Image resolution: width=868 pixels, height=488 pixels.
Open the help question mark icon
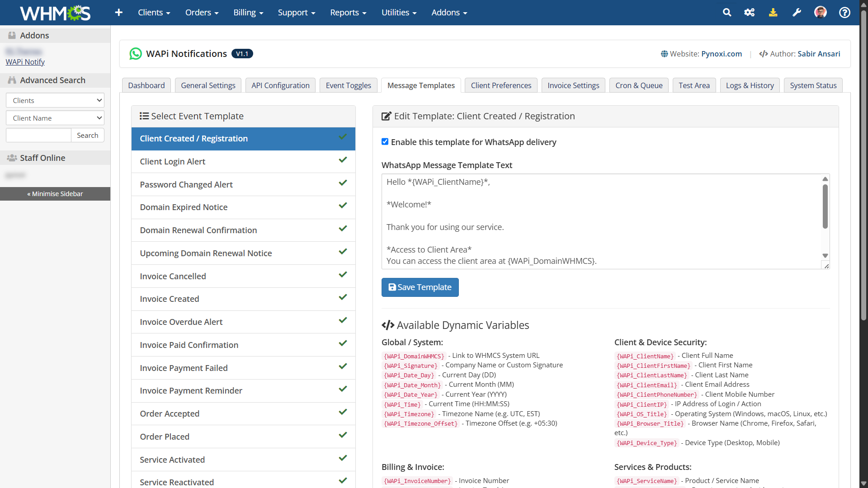(x=844, y=13)
